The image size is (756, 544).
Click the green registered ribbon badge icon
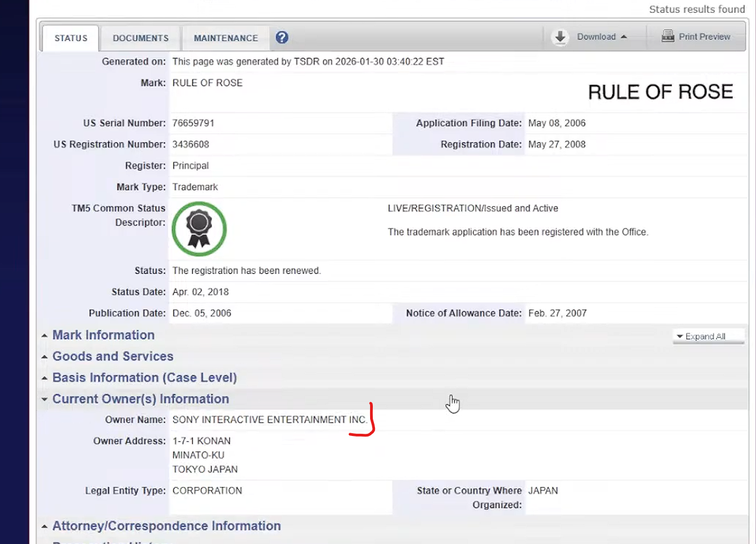(199, 229)
